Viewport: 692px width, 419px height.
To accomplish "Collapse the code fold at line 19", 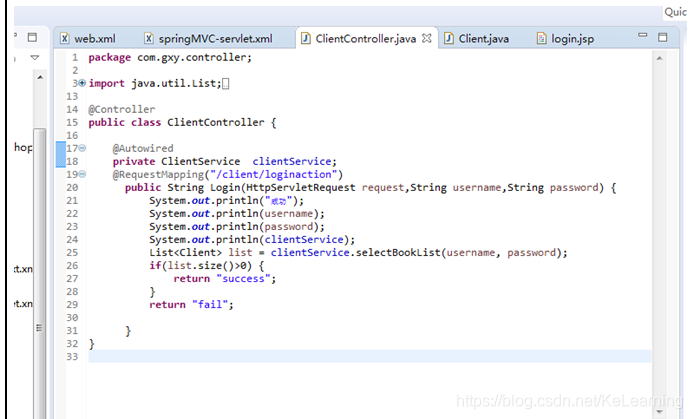I will [x=82, y=174].
